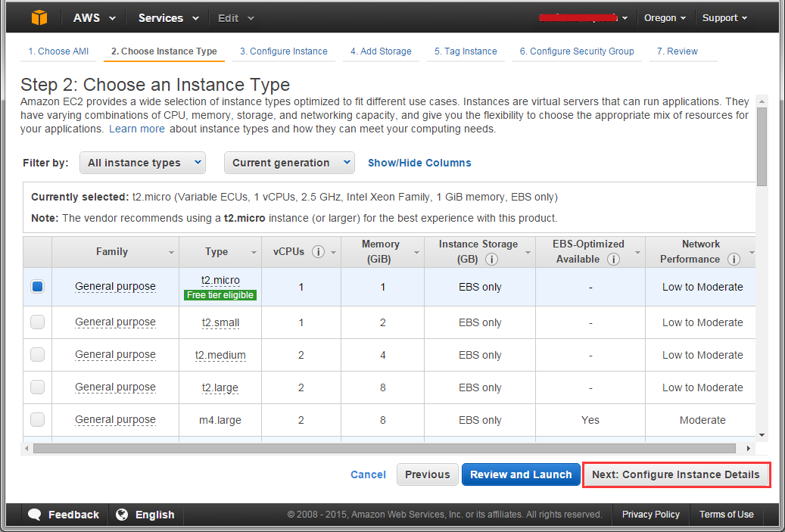Click Moderate in the m4.large row
785x532 pixels.
point(702,420)
